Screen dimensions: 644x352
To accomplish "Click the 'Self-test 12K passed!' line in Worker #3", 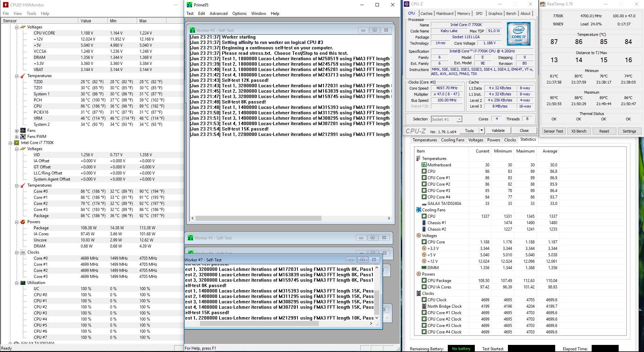I will 229,80.
